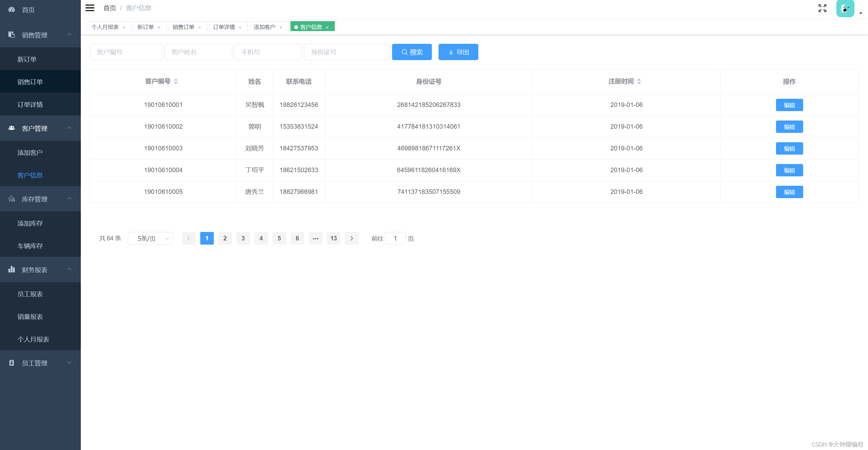The width and height of the screenshot is (868, 450).
Task: Open the 5条/页 page size dropdown
Action: 150,239
